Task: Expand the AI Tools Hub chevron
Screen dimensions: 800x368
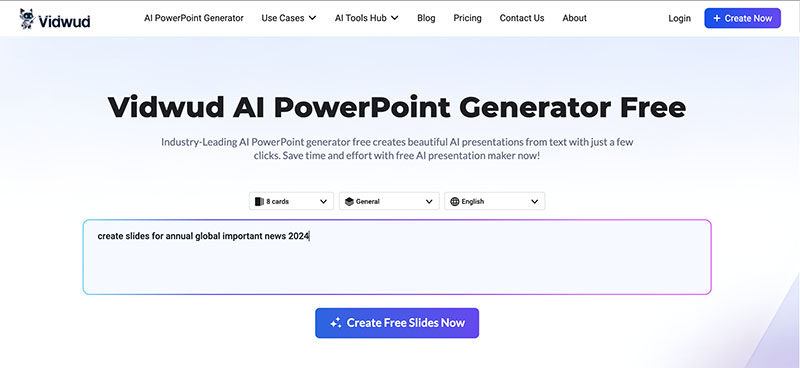Action: click(x=394, y=18)
